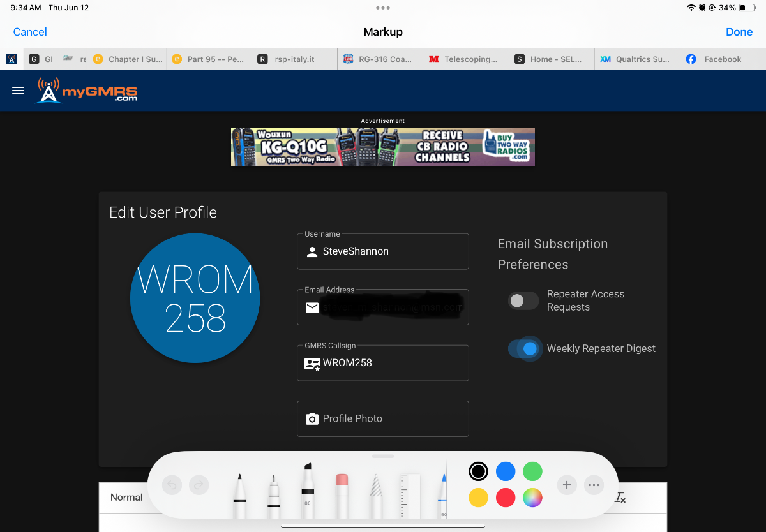The width and height of the screenshot is (766, 532).
Task: Select the pen tool in markup toolbar
Action: (x=240, y=494)
